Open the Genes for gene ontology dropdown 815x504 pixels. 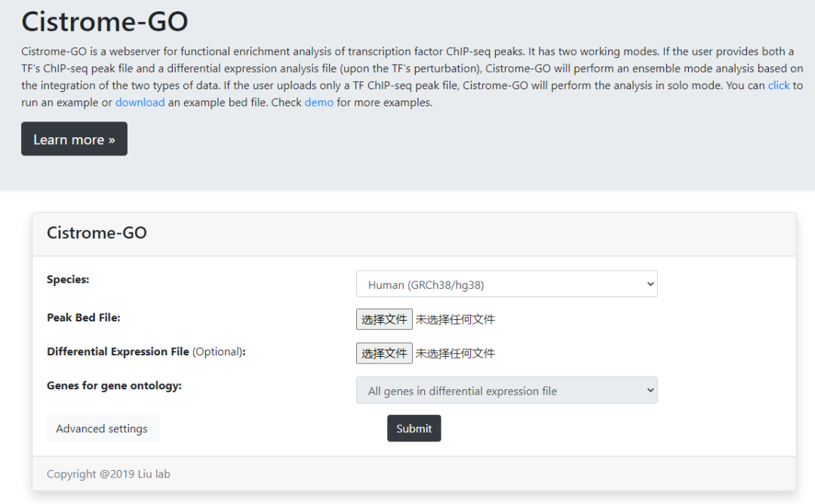click(x=507, y=390)
